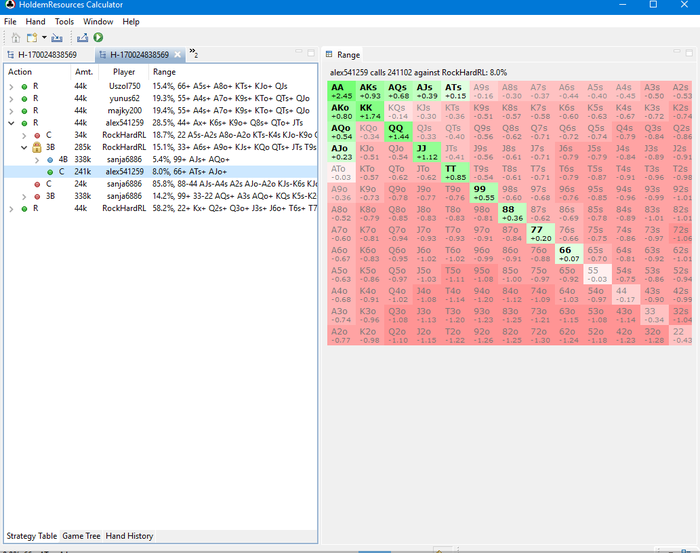
Task: Select the sanja6886 85.8% call row
Action: tap(161, 184)
